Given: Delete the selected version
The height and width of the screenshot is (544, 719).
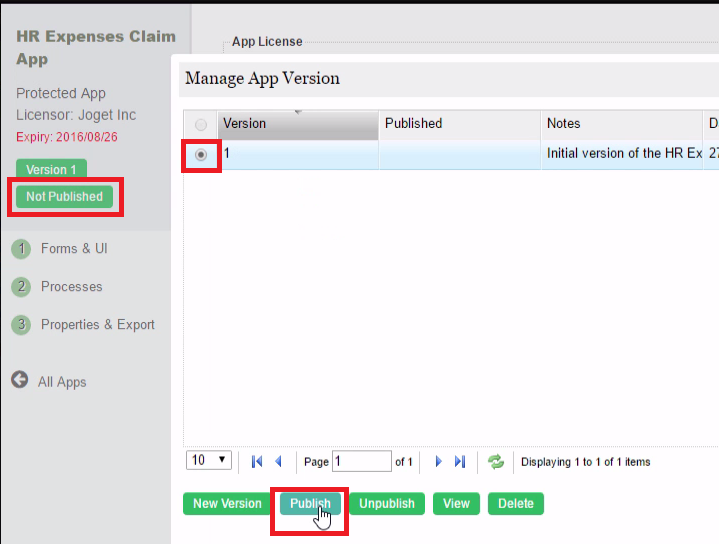Looking at the screenshot, I should click(516, 504).
